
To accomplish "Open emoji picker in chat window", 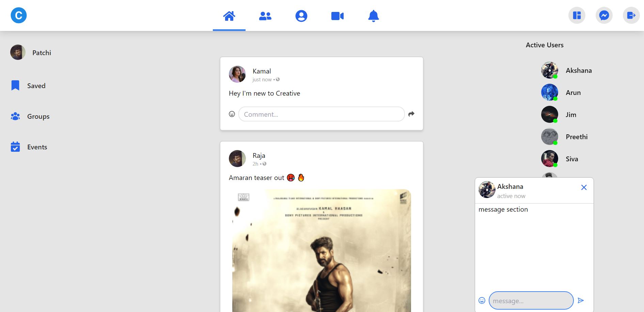I will click(x=482, y=300).
